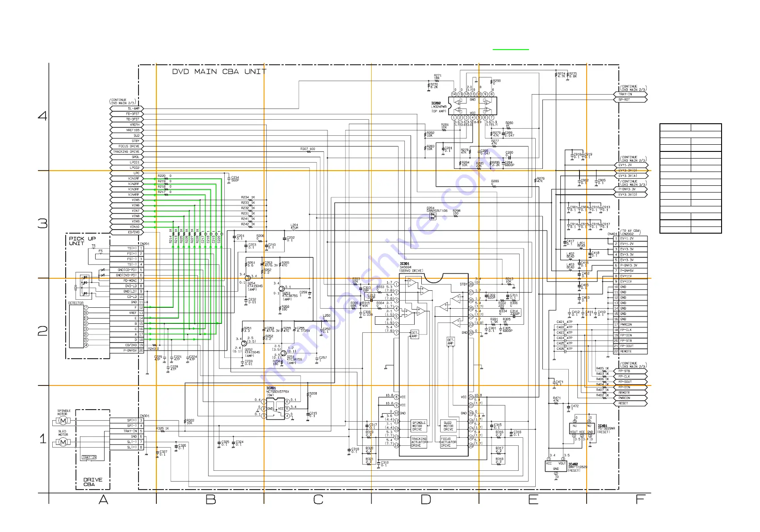The width and height of the screenshot is (760, 532).
Task: Click grid row number 4
Action: (x=42, y=116)
